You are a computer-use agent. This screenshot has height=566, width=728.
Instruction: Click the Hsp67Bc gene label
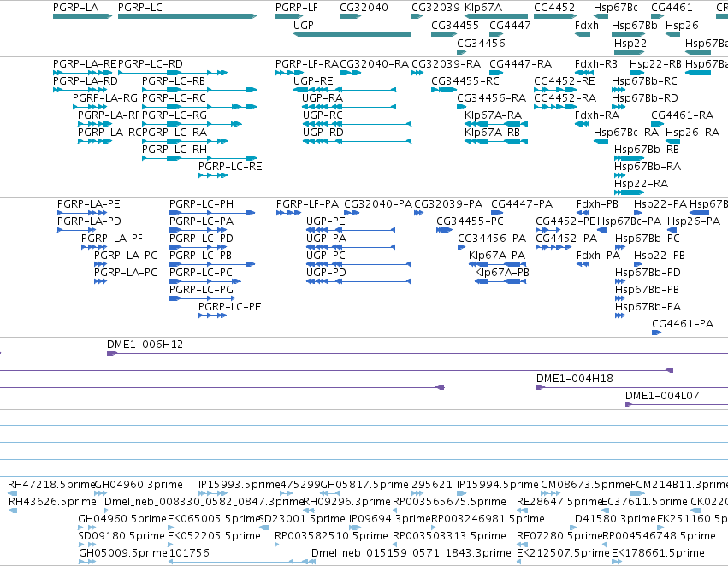click(x=616, y=8)
